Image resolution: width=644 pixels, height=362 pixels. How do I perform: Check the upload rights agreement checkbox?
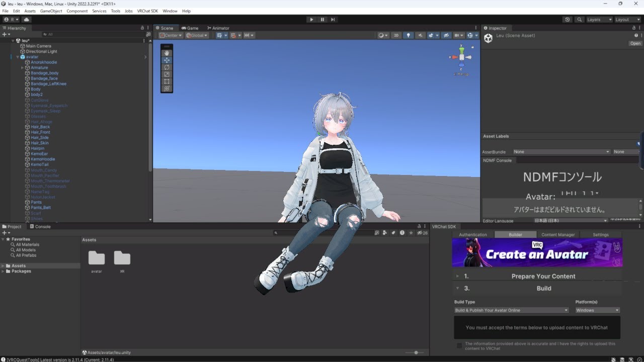click(x=459, y=346)
